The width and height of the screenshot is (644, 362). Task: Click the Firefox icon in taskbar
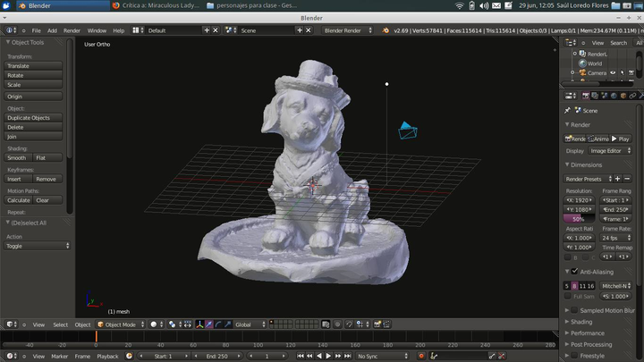pyautogui.click(x=115, y=5)
